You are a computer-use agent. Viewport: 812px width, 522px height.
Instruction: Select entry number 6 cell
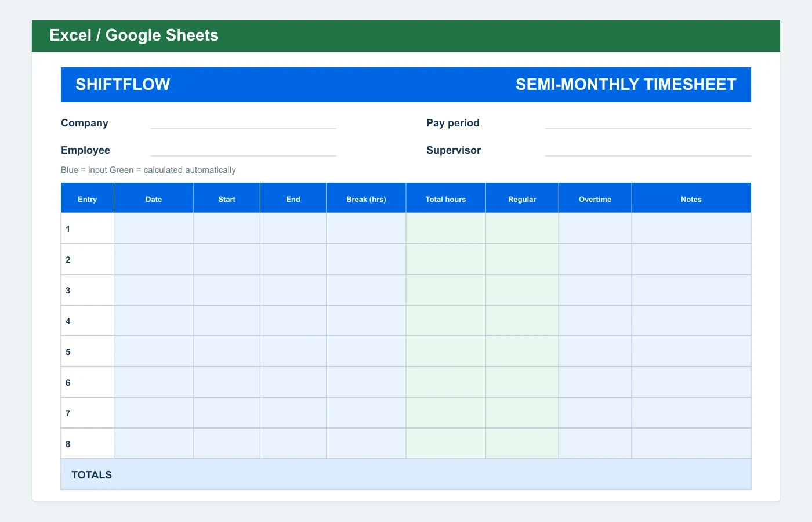(88, 382)
